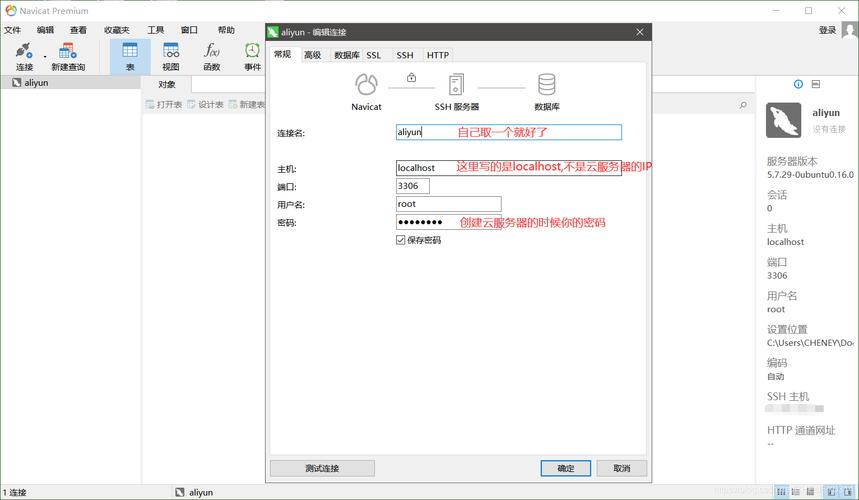Click the settings path 'C:\Users\CHENEY\Do' text
The width and height of the screenshot is (859, 500).
[810, 343]
